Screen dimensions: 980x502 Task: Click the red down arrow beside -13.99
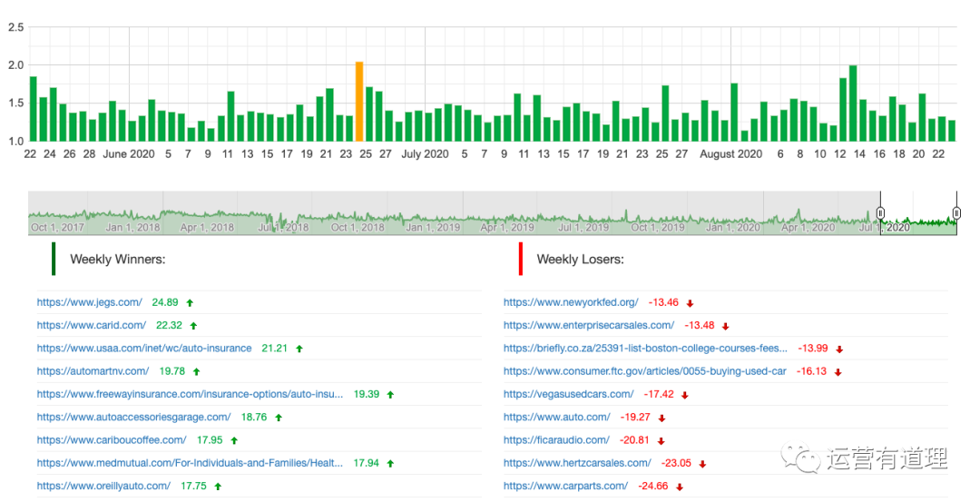point(839,349)
